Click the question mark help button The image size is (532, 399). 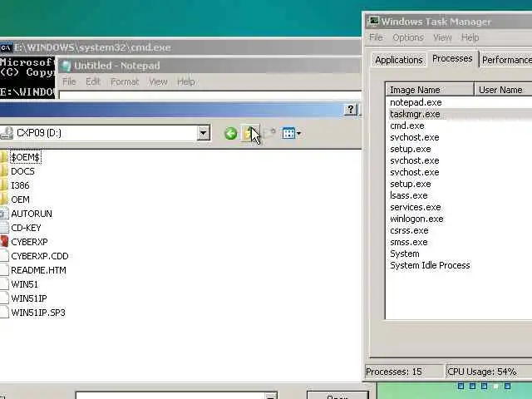click(351, 109)
